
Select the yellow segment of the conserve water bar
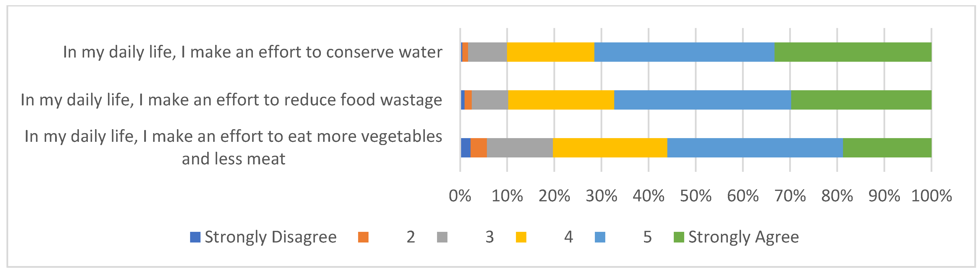pyautogui.click(x=550, y=52)
